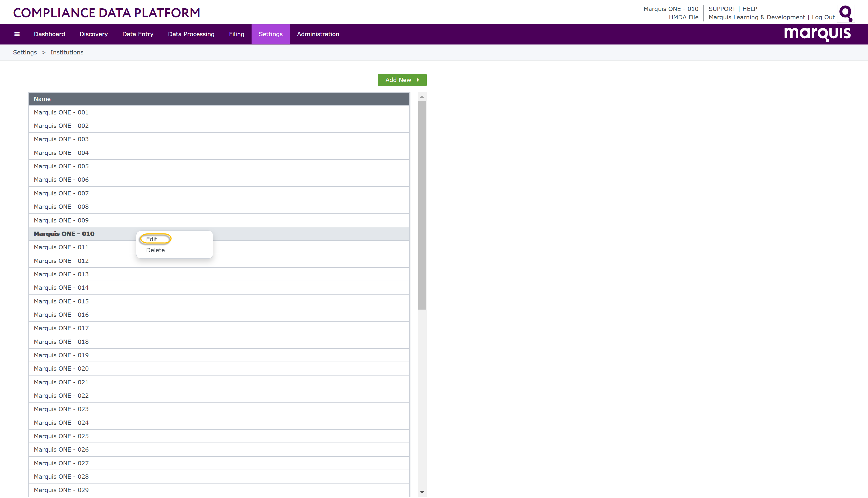
Task: Select row Marquis ONE - 019
Action: (219, 355)
